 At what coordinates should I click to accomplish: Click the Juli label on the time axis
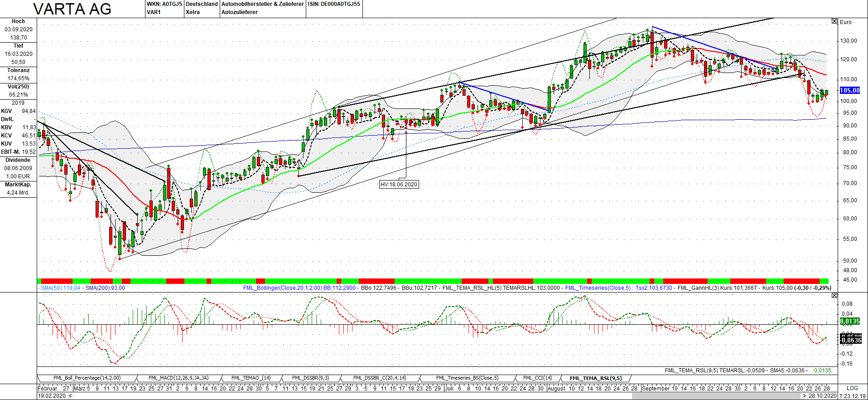pyautogui.click(x=449, y=389)
